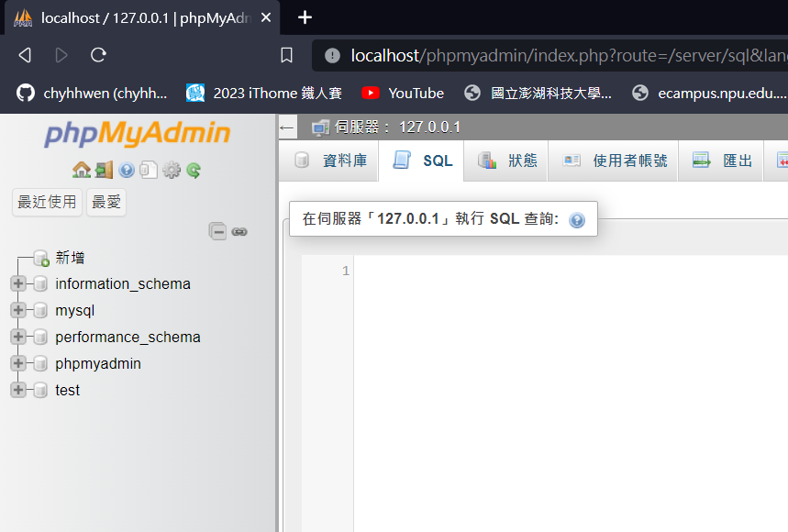Open the MySQL documentation pages icon

click(x=149, y=170)
